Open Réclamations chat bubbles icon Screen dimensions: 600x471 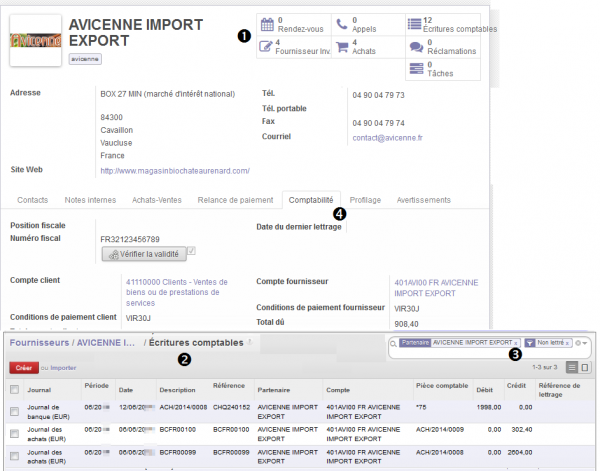pyautogui.click(x=416, y=47)
